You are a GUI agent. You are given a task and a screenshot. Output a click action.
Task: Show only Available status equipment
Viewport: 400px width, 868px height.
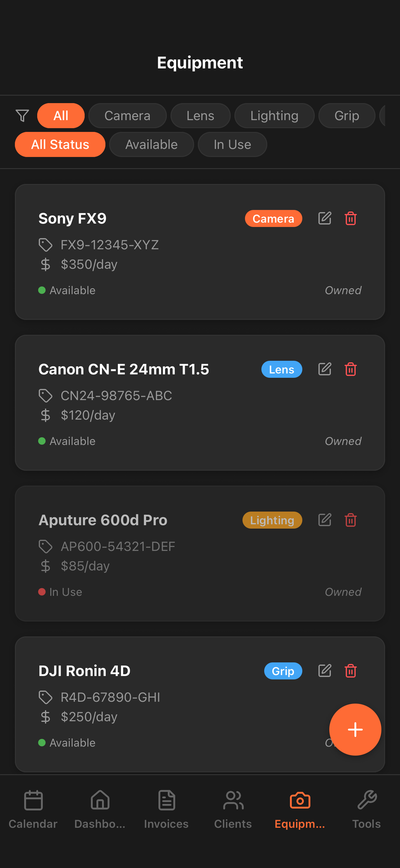click(152, 145)
